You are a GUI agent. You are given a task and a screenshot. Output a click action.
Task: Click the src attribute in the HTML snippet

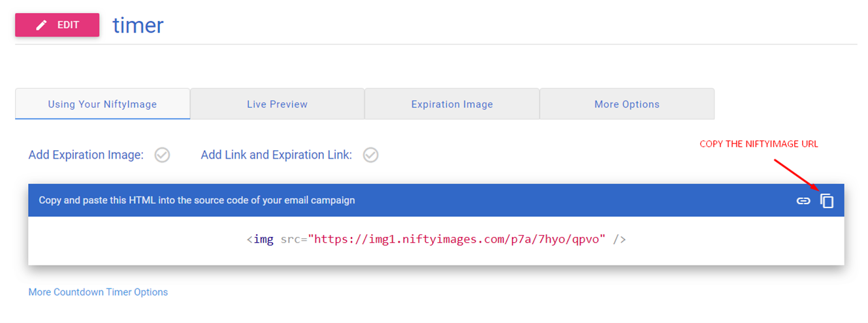291,239
